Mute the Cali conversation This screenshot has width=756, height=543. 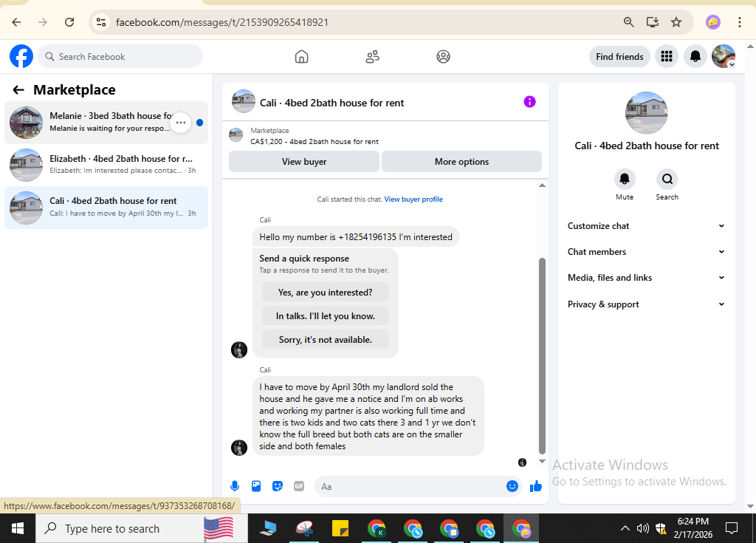tap(625, 179)
